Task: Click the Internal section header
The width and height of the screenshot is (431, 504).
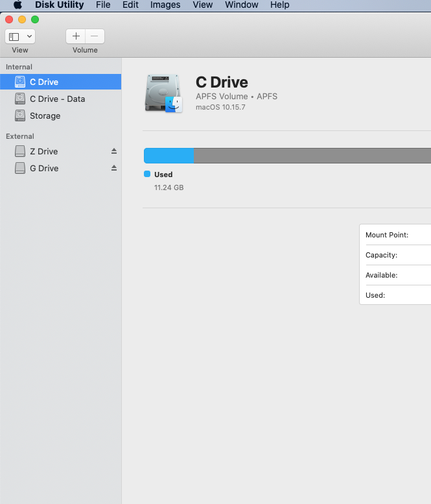Action: (19, 67)
